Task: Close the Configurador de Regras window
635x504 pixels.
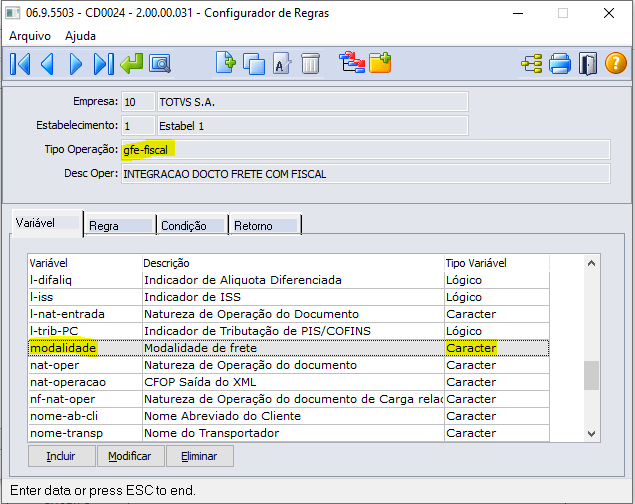Action: [609, 13]
